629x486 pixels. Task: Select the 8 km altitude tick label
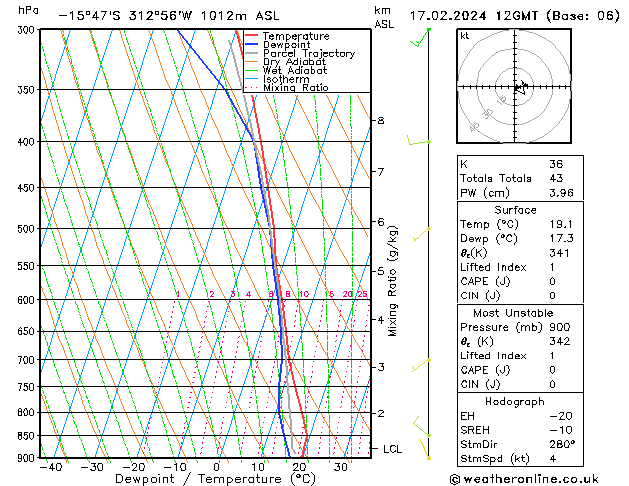tap(381, 120)
